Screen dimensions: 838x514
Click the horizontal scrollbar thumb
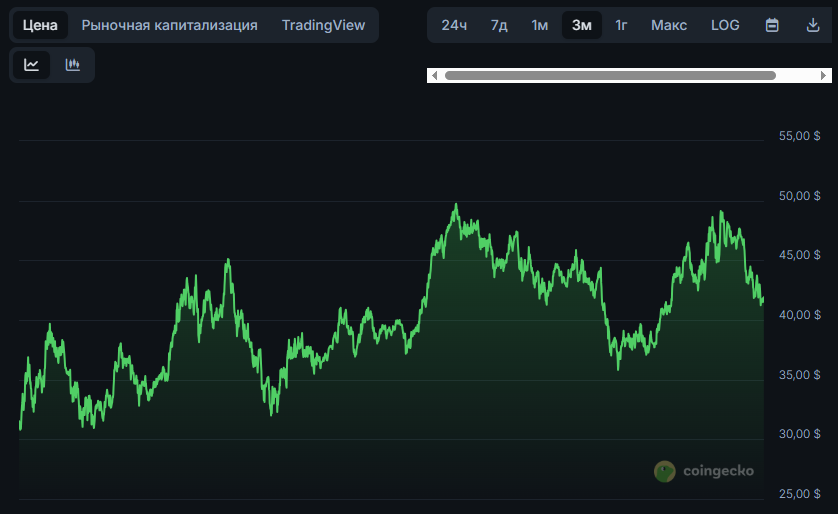tap(610, 75)
